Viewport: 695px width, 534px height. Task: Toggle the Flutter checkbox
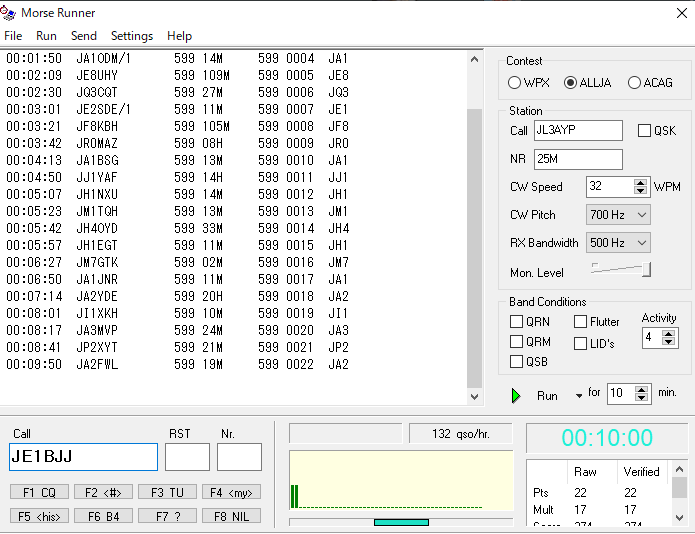581,322
